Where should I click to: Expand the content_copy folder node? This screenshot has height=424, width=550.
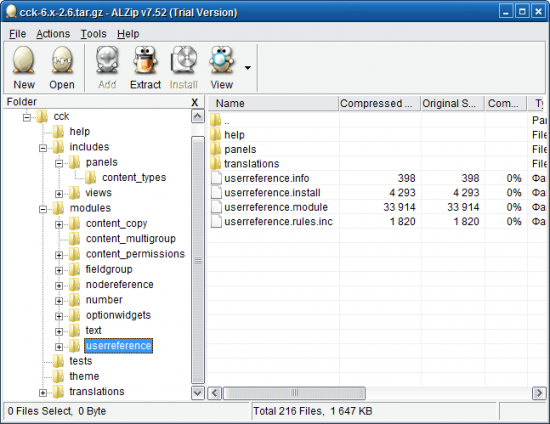pyautogui.click(x=59, y=224)
